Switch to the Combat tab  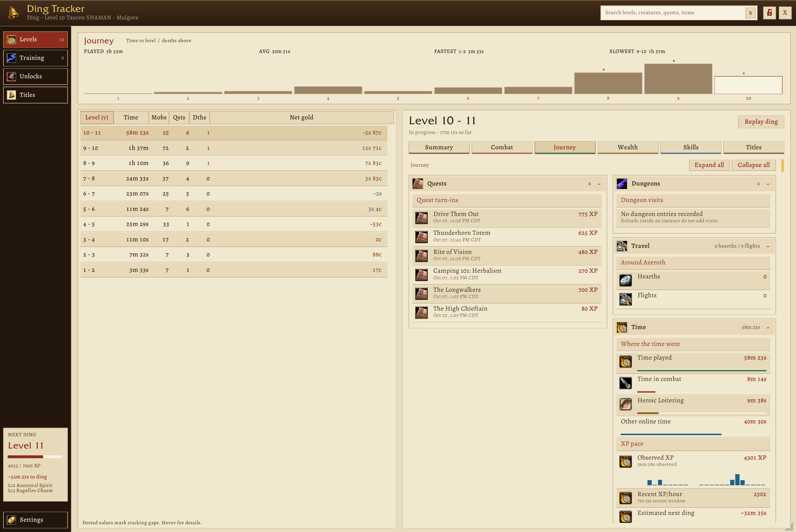tap(502, 147)
